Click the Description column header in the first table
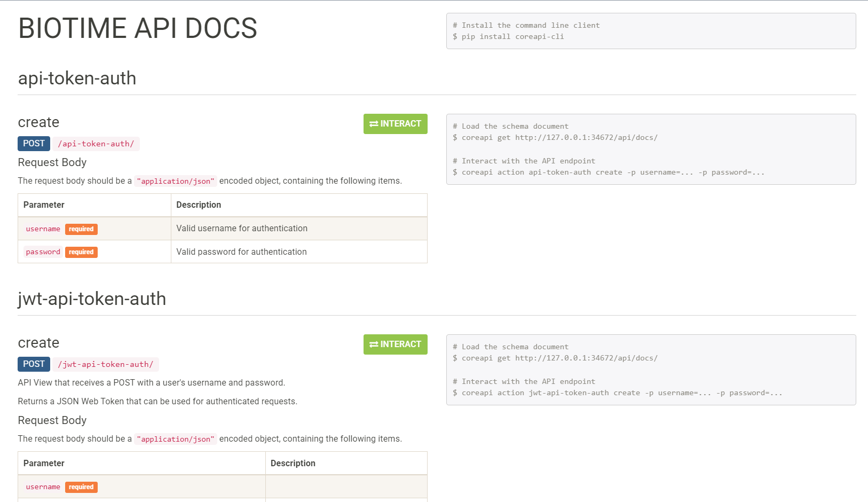 coord(199,205)
